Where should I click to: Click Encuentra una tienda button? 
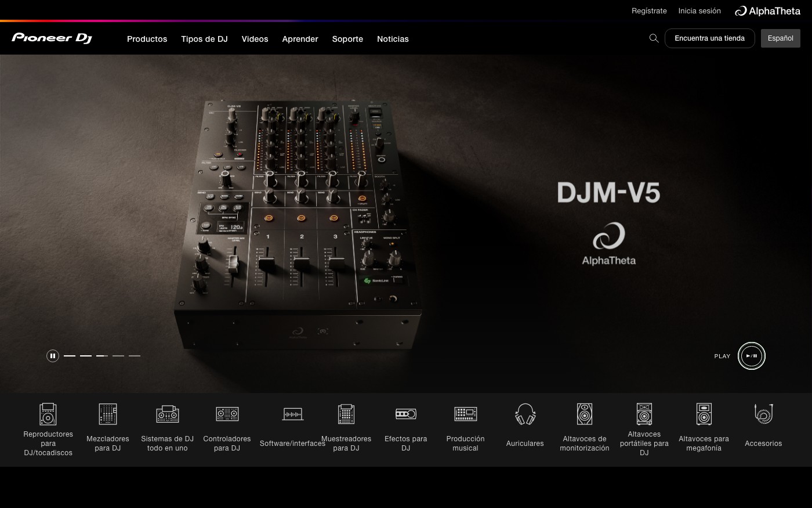[x=710, y=38]
